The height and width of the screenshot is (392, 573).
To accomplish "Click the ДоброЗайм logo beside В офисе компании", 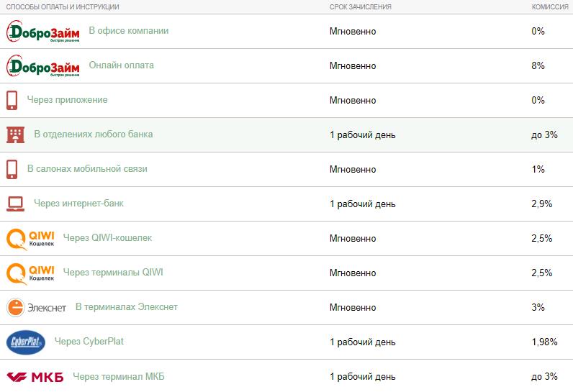I will (42, 32).
